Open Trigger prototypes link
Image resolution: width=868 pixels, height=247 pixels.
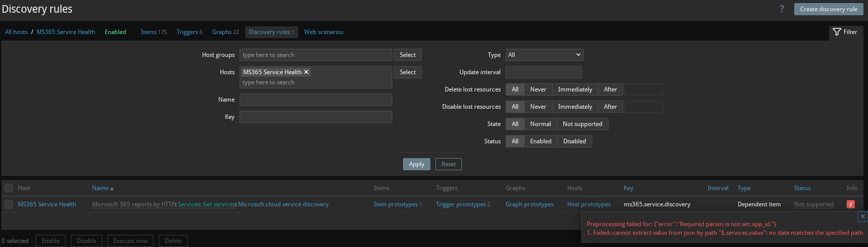(460, 204)
